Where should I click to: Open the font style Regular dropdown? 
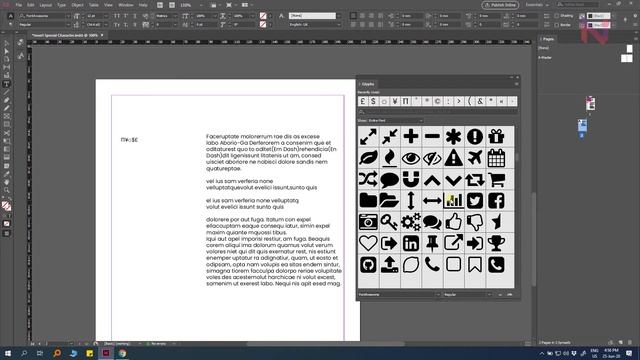tap(68, 25)
